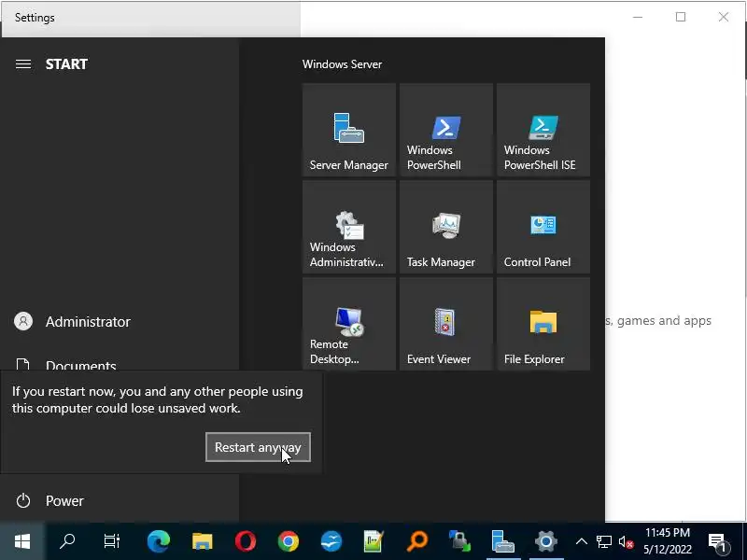The width and height of the screenshot is (747, 560).
Task: Open the File Explorer tile
Action: [x=543, y=324]
